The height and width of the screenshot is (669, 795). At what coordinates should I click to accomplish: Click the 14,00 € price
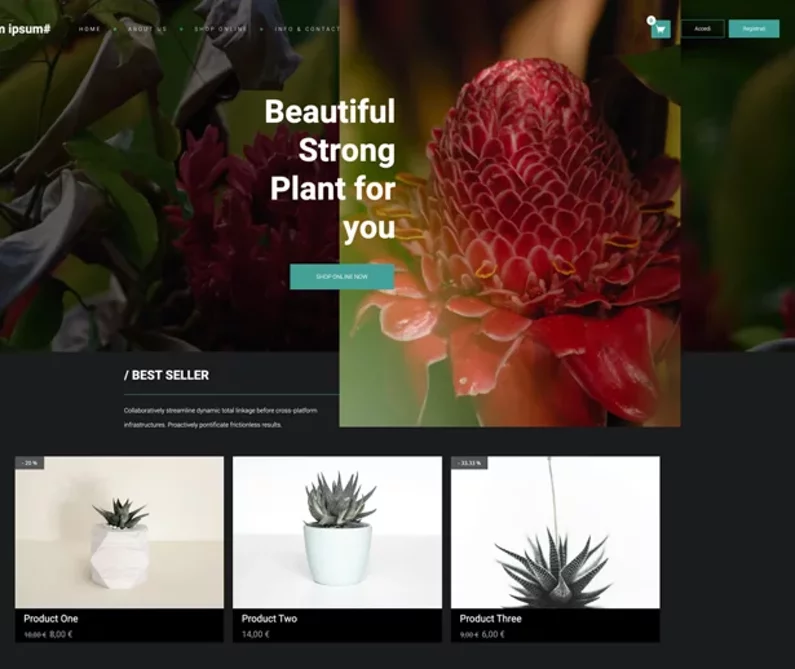tap(256, 634)
